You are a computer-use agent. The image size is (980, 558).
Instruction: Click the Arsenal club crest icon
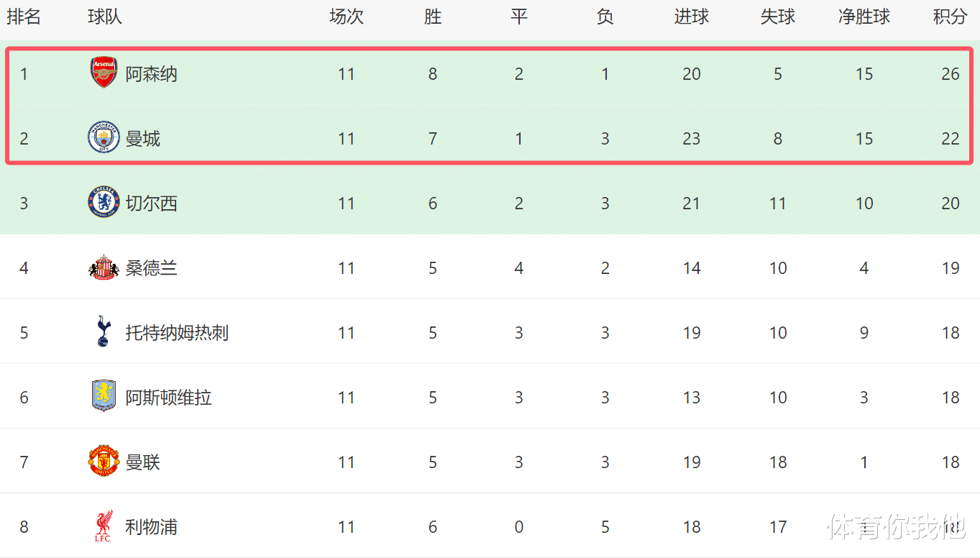click(104, 73)
